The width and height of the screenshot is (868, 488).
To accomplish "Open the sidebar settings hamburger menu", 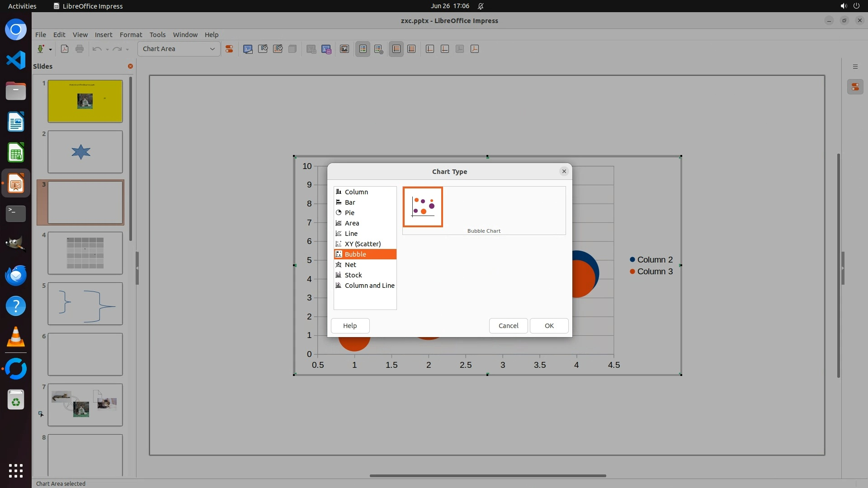I will click(x=855, y=66).
